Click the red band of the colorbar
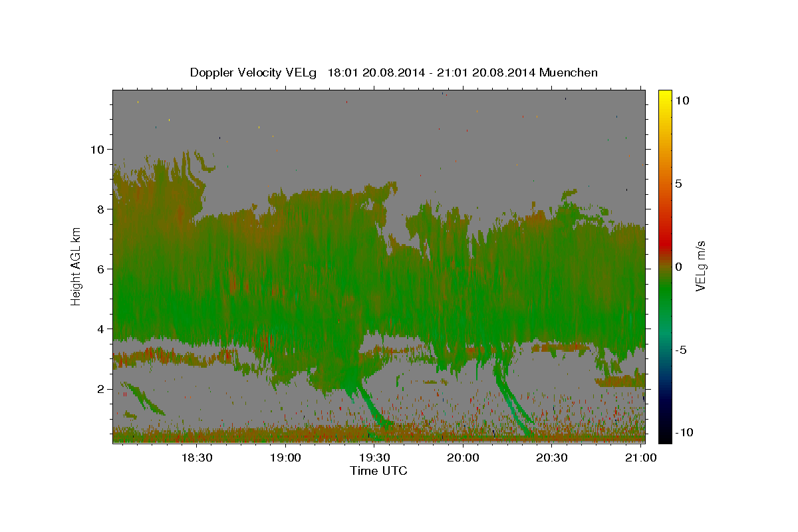Image resolution: width=798 pixels, height=532 pixels. tap(665, 243)
